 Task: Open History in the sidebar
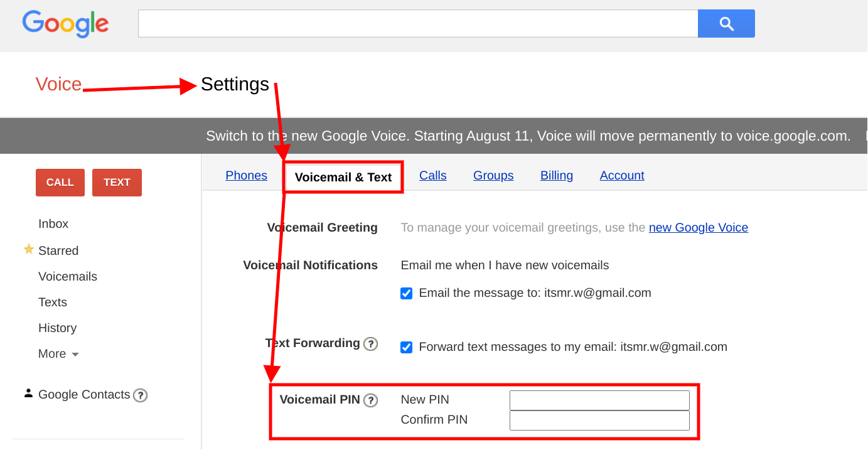pyautogui.click(x=57, y=328)
